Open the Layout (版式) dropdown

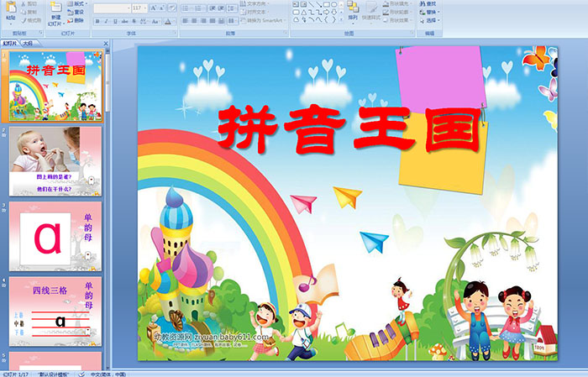[x=77, y=3]
